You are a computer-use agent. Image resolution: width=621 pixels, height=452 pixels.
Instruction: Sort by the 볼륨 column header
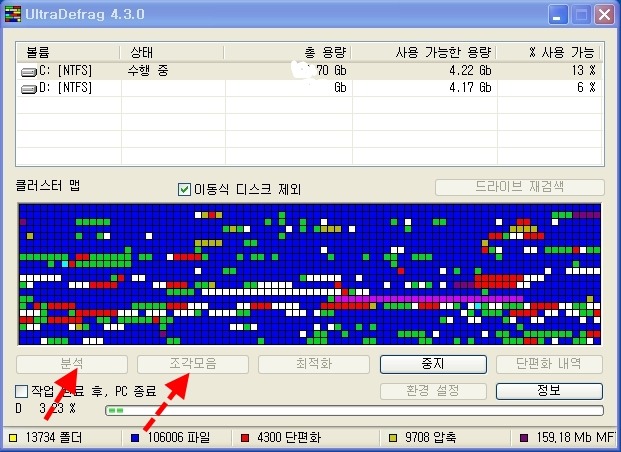tap(68, 52)
